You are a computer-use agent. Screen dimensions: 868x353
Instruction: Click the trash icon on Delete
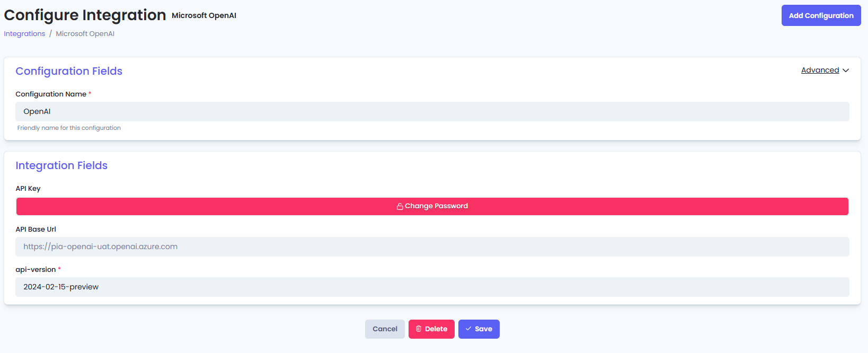[x=419, y=329]
